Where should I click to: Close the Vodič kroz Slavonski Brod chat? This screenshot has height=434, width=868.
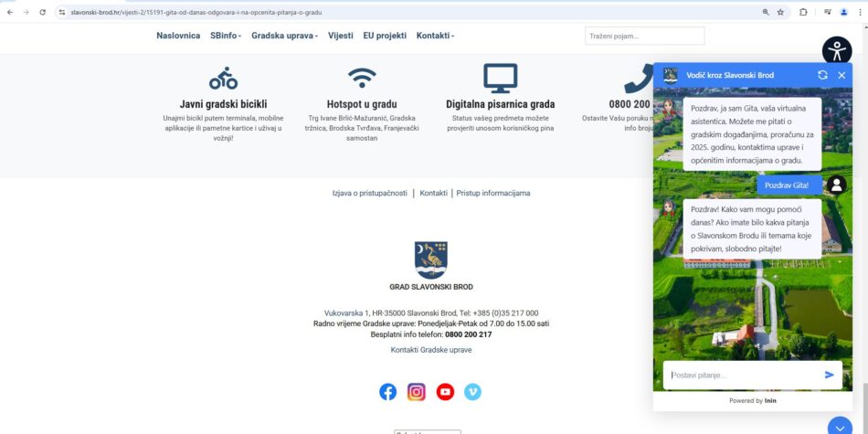(x=842, y=75)
